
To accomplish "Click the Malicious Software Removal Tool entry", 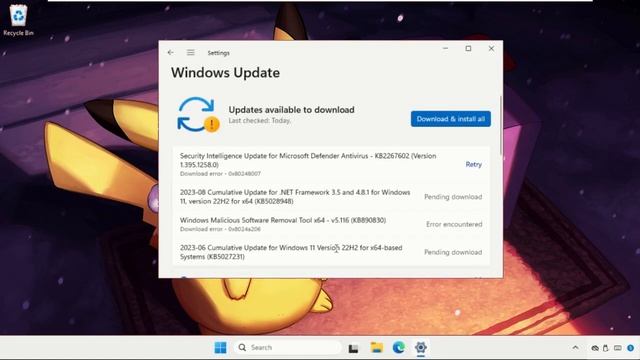I will (331, 224).
